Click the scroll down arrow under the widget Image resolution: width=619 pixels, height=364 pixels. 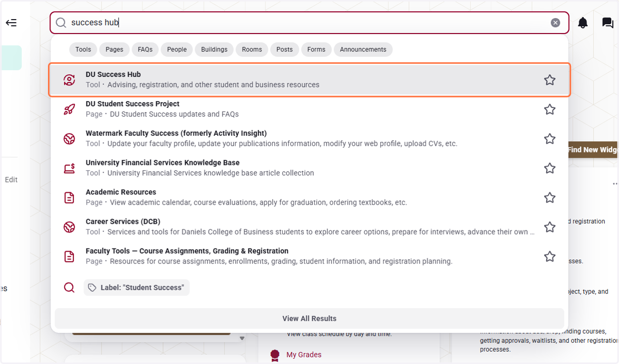(x=242, y=339)
